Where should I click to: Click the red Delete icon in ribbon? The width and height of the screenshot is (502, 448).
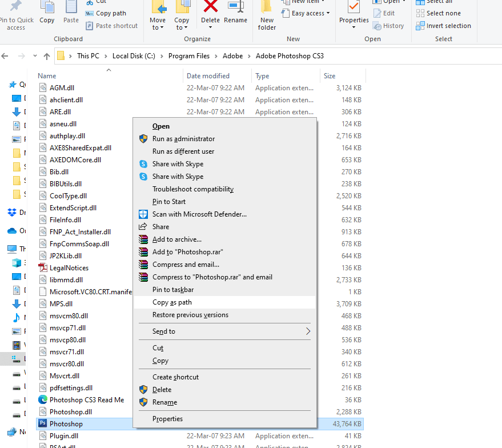(x=210, y=8)
